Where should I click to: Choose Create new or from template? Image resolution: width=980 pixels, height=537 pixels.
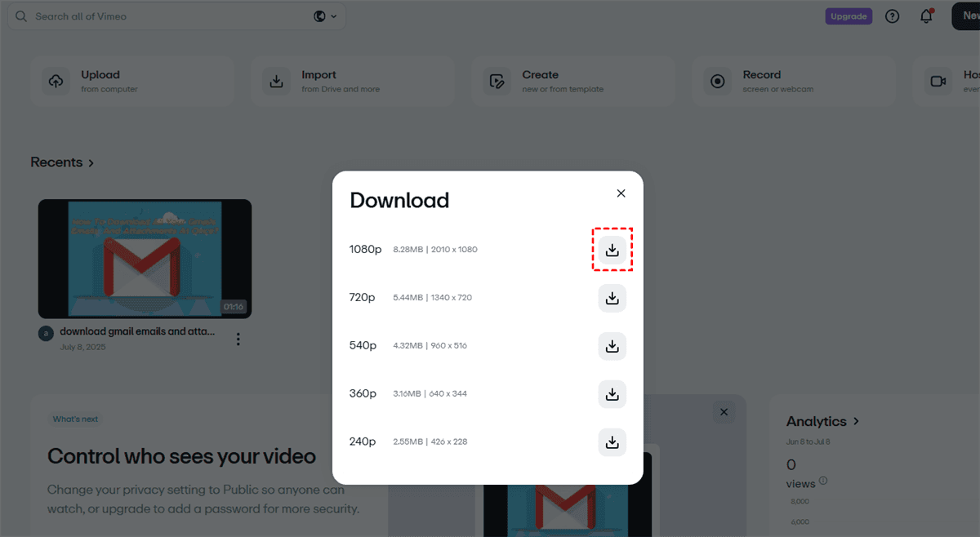[x=573, y=81]
